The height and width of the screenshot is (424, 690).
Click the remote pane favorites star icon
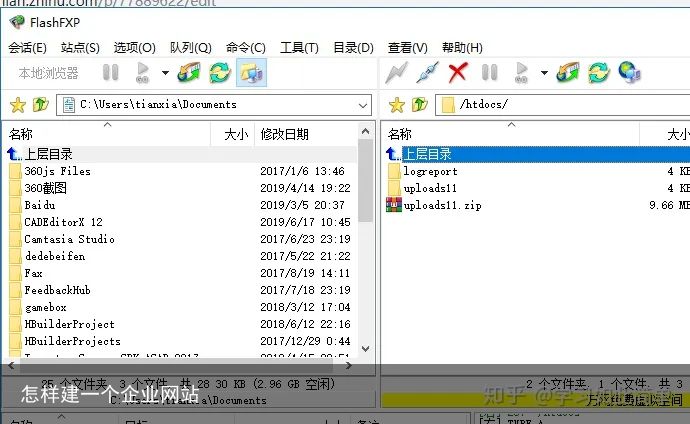click(x=396, y=105)
